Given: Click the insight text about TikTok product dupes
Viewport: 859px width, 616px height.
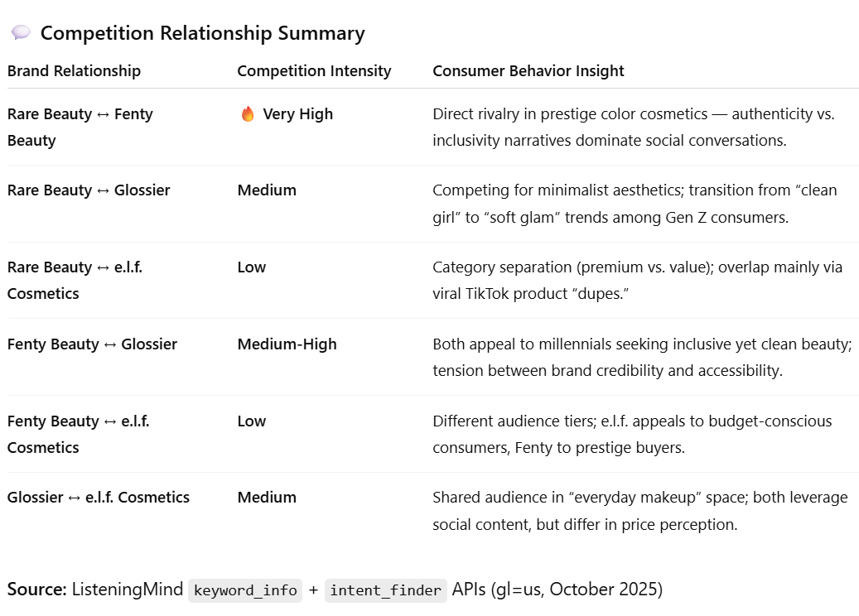Looking at the screenshot, I should point(636,280).
